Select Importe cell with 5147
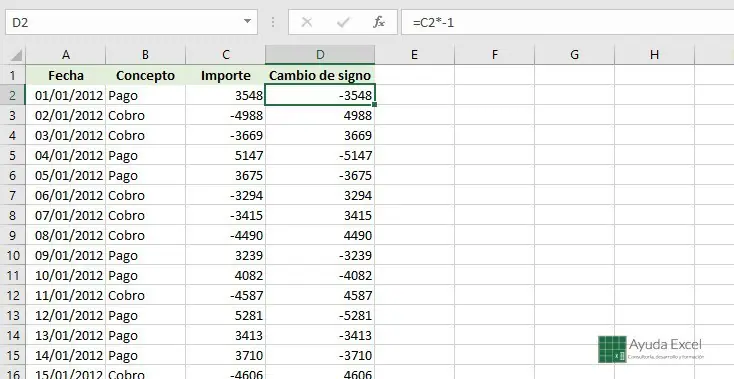The image size is (734, 379). (x=226, y=155)
